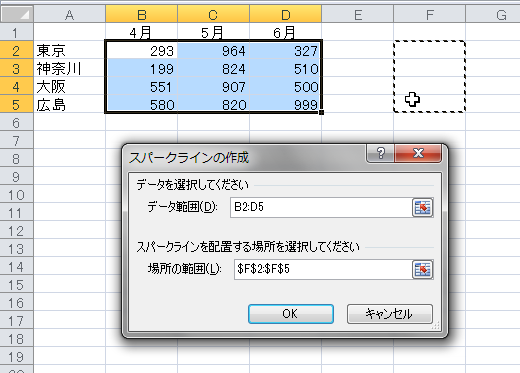Click the 5月 header cell
Screen dimensions: 520x373
[213, 32]
